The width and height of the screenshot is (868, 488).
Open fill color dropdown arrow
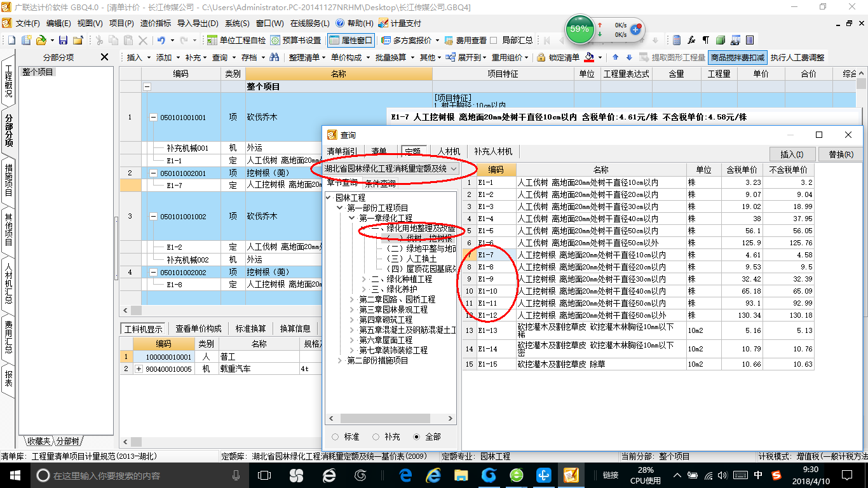pyautogui.click(x=600, y=57)
